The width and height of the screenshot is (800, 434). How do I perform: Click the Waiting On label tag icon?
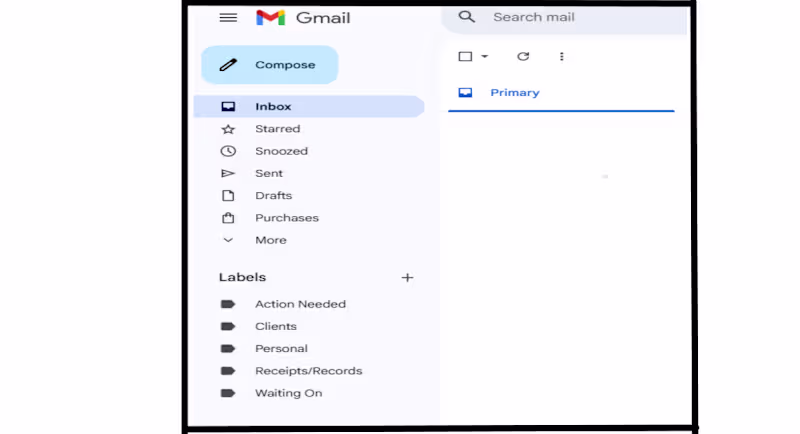tap(228, 393)
